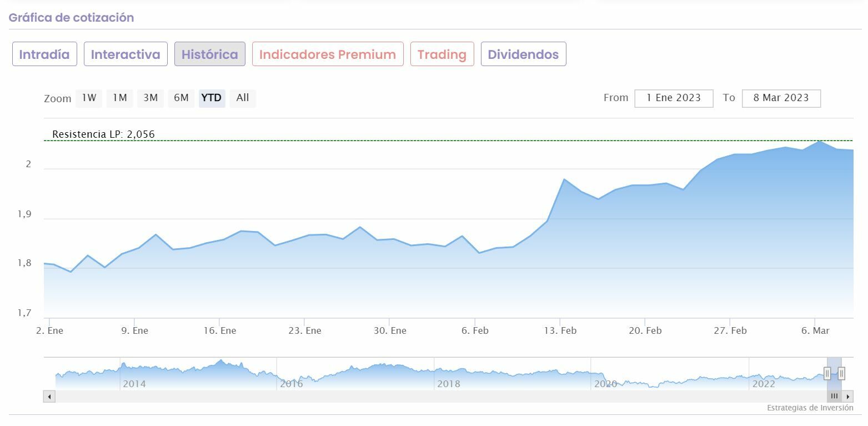Switch to the Interactiva chart tab
Image resolution: width=868 pixels, height=426 pixels.
pos(126,54)
